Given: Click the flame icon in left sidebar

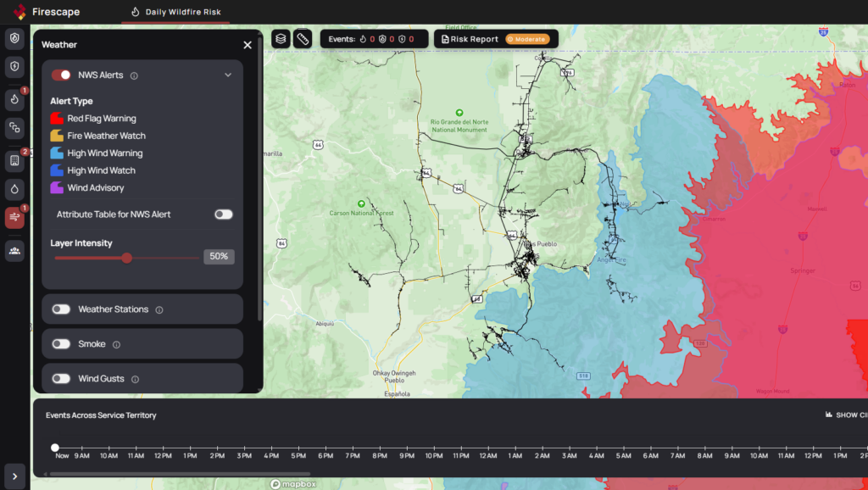Looking at the screenshot, I should pos(14,100).
